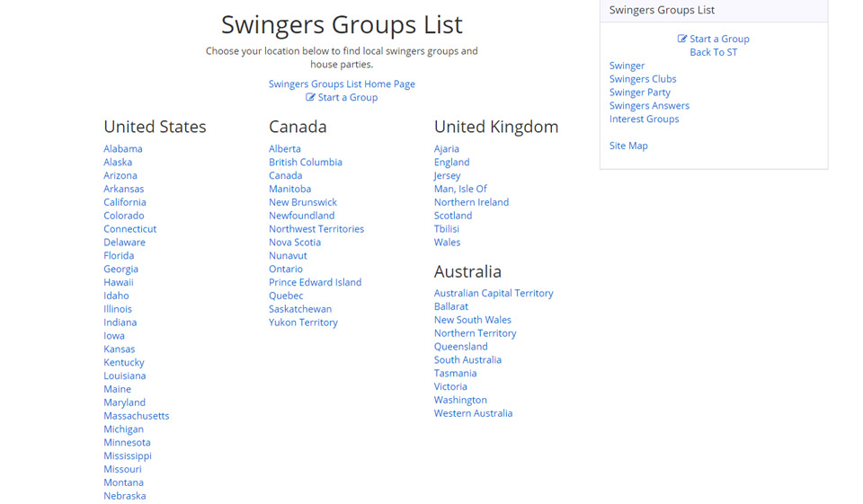Choose New South Wales under Australia
Screen dimensions: 863x504
(x=472, y=320)
